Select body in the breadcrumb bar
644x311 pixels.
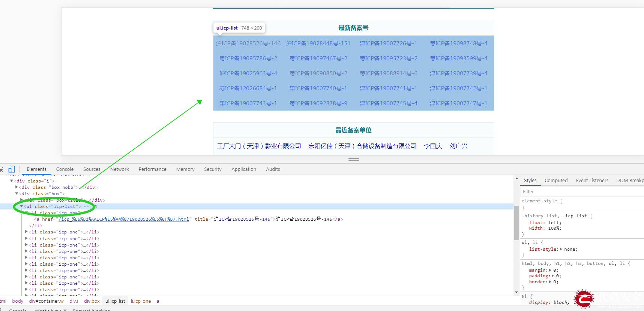click(18, 301)
